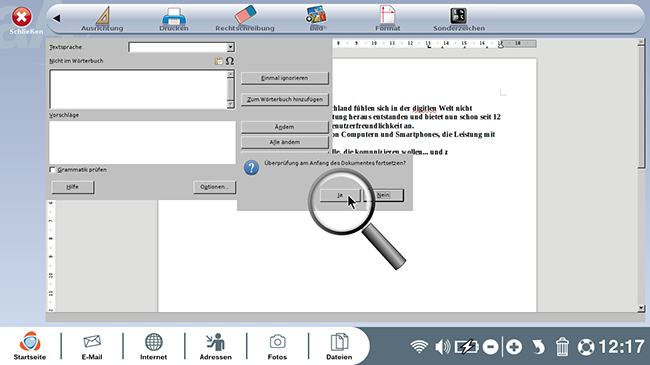Click Einmal ignorieren button
Screen dimensions: 650x365
pyautogui.click(x=284, y=78)
